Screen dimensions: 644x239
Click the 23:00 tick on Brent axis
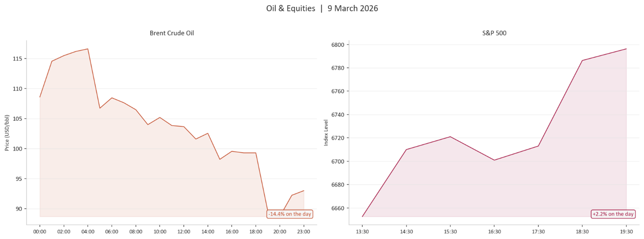pyautogui.click(x=303, y=232)
